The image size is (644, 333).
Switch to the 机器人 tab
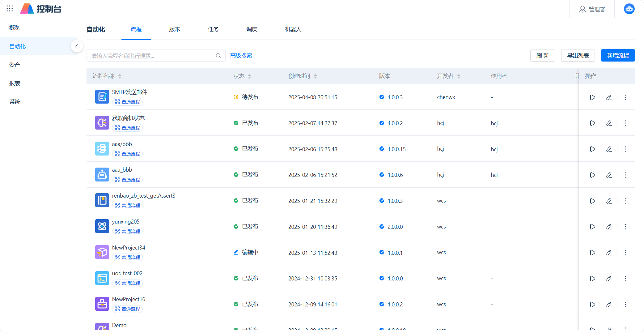293,29
